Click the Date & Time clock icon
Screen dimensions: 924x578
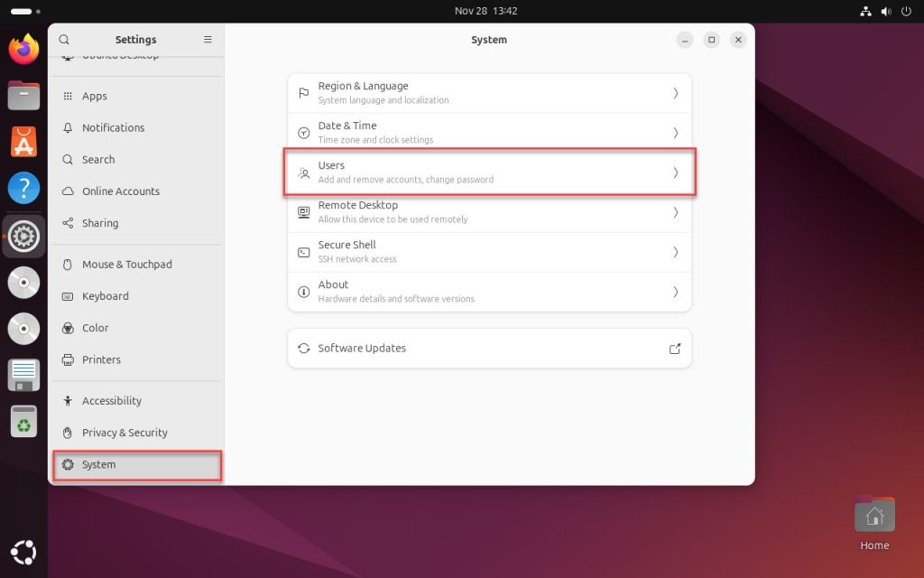[303, 133]
